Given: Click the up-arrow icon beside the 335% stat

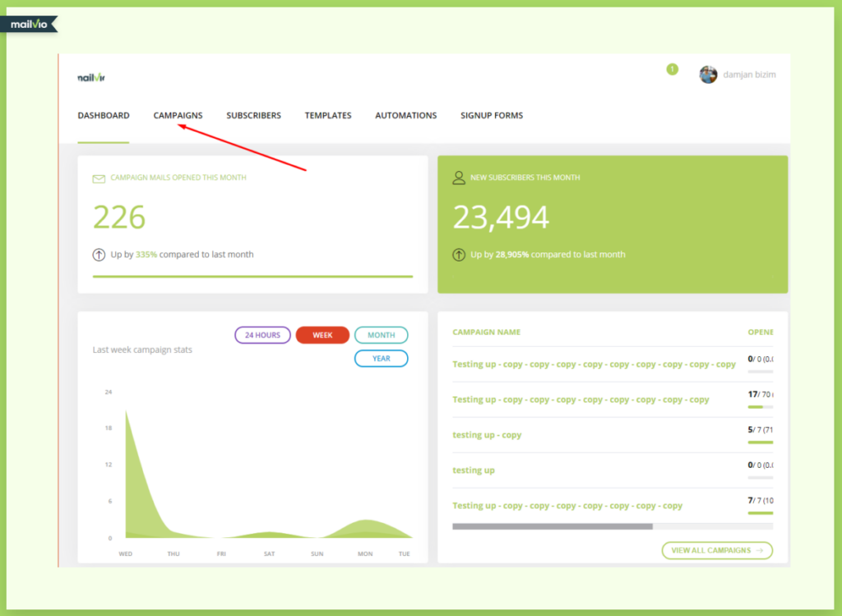Looking at the screenshot, I should tap(99, 254).
